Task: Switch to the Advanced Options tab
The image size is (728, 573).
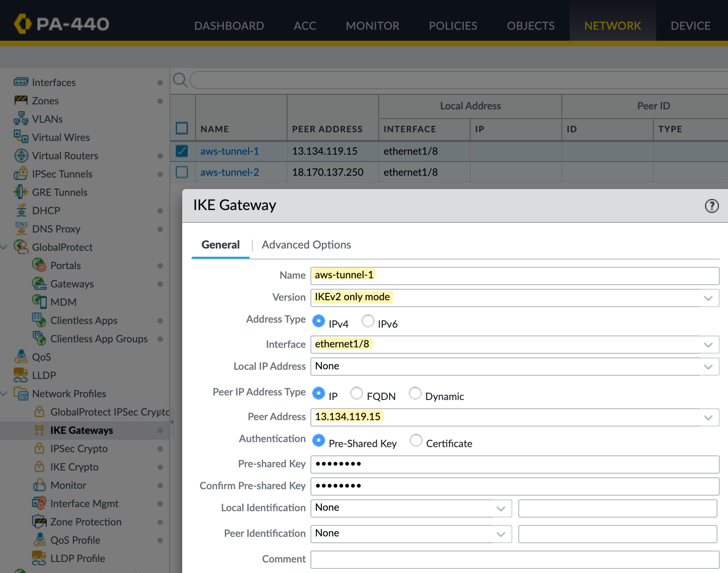Action: (x=306, y=245)
